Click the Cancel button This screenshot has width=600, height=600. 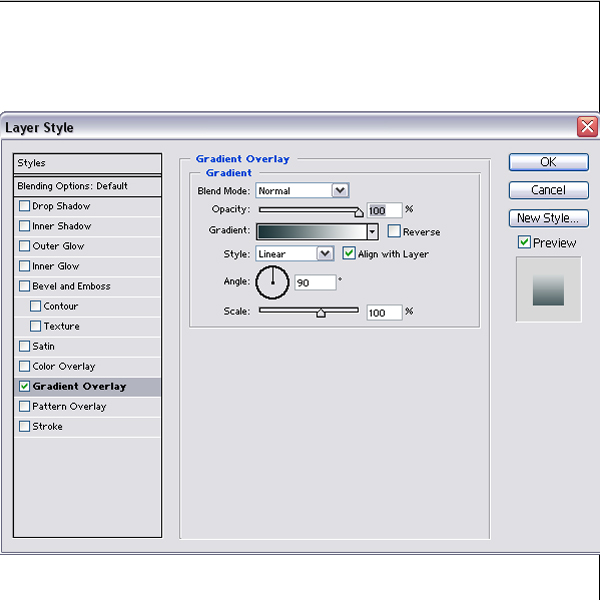pos(548,190)
